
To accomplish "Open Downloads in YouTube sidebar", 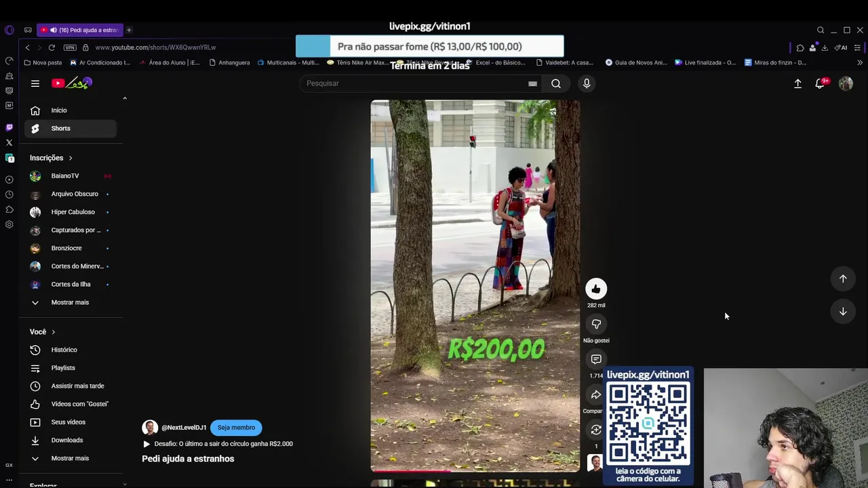I will [71, 440].
